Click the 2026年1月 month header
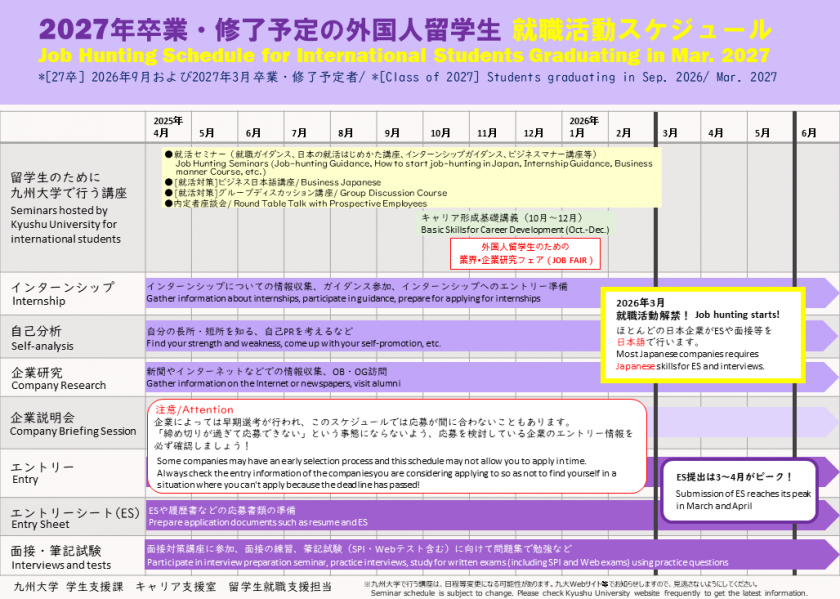 (582, 127)
